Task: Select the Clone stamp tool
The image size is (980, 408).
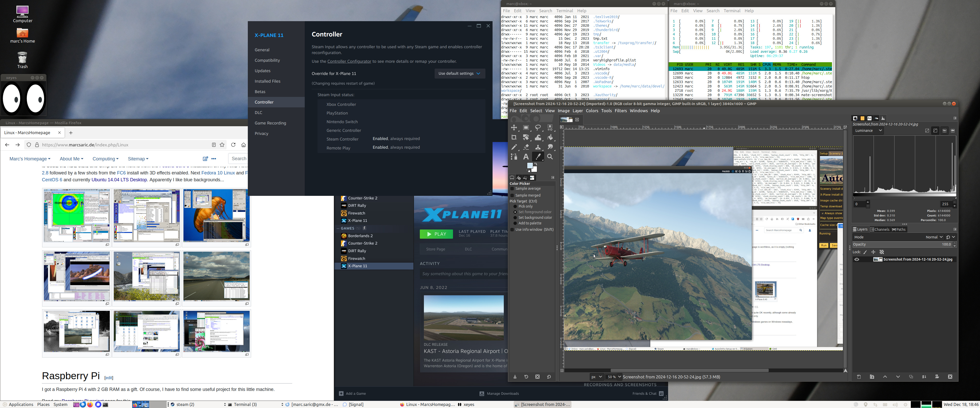Action: (x=538, y=147)
